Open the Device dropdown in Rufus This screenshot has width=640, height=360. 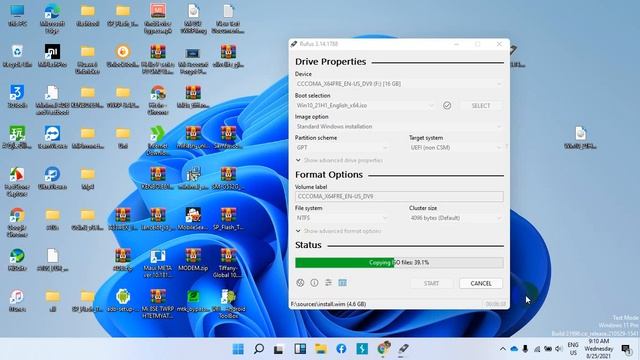399,84
